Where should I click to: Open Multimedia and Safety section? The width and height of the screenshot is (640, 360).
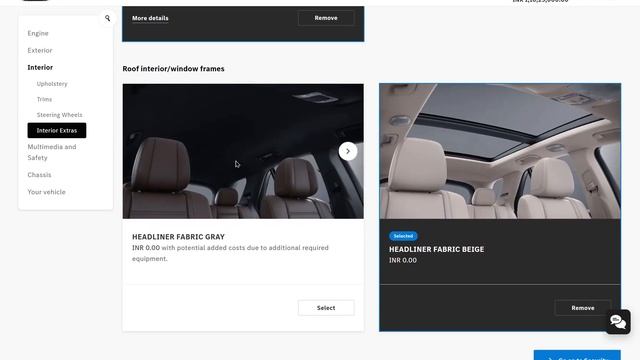(x=52, y=152)
